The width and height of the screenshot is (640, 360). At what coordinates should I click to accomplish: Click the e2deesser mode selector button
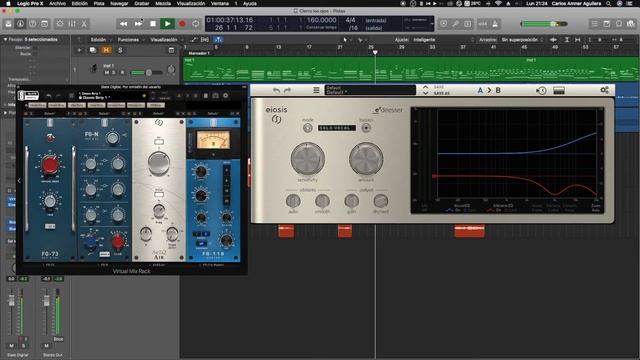coord(307,128)
